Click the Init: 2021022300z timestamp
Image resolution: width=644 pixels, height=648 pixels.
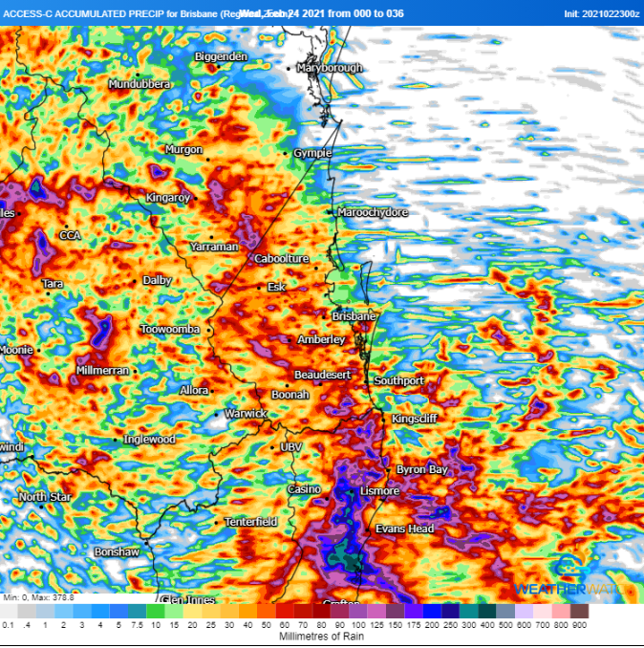pos(601,14)
